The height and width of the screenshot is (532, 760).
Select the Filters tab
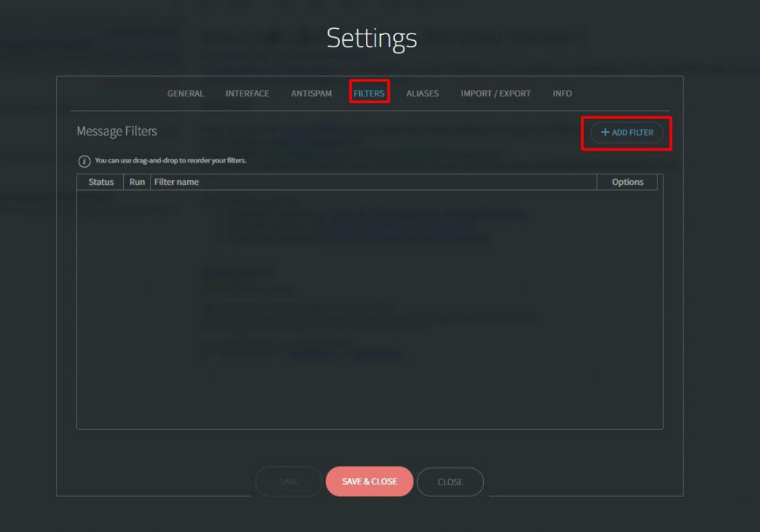click(369, 93)
